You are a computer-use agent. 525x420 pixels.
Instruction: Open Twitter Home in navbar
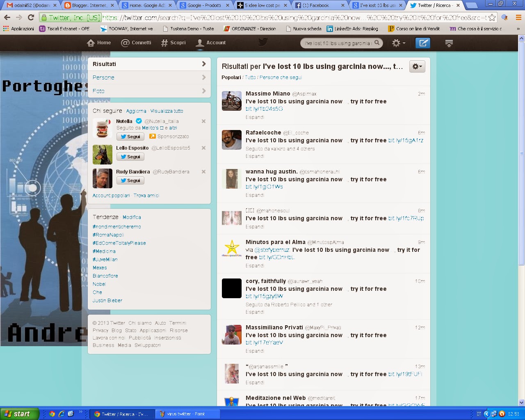pos(99,43)
